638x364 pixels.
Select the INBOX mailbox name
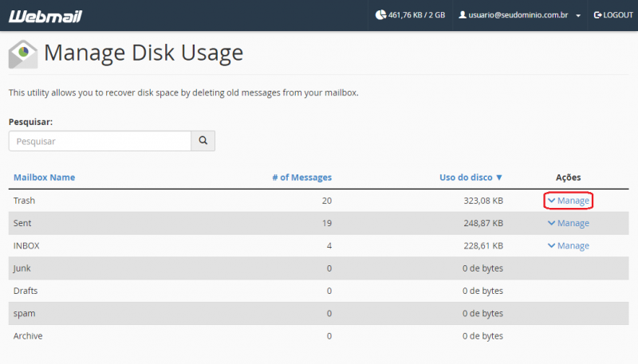pos(26,246)
